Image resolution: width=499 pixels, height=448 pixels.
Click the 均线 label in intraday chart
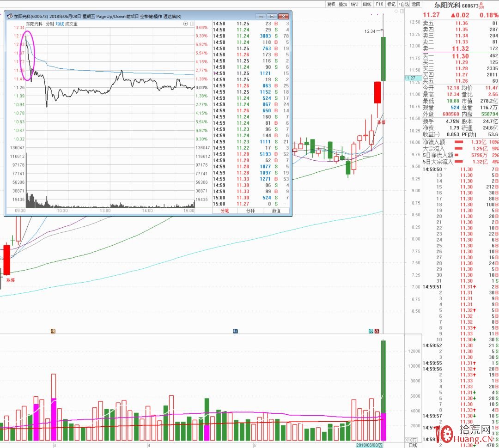point(60,24)
